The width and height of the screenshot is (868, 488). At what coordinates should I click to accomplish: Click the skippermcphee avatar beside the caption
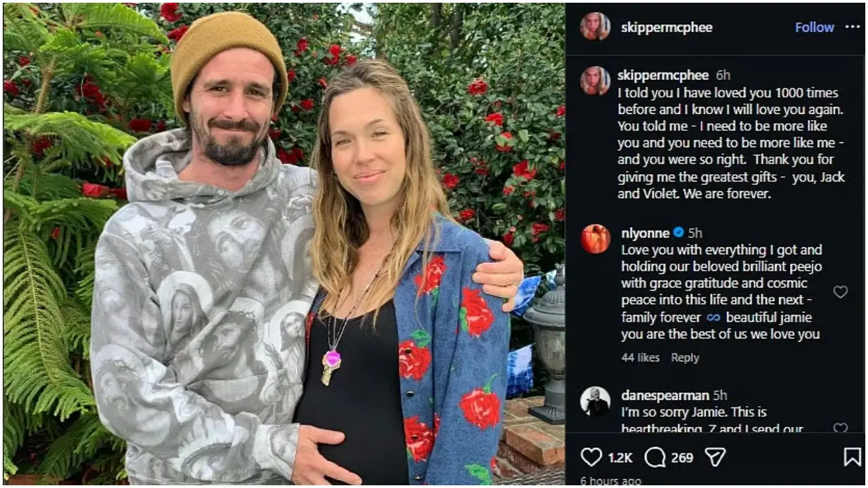595,81
